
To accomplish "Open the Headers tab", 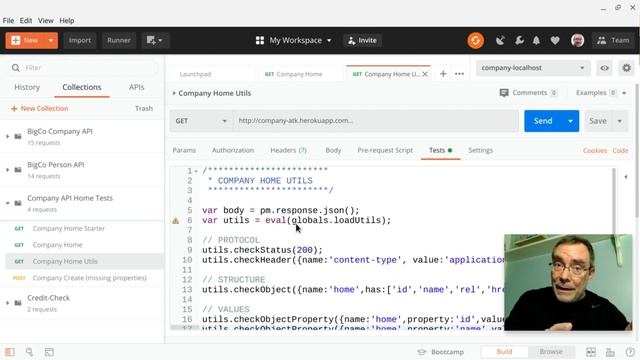I will [x=288, y=150].
